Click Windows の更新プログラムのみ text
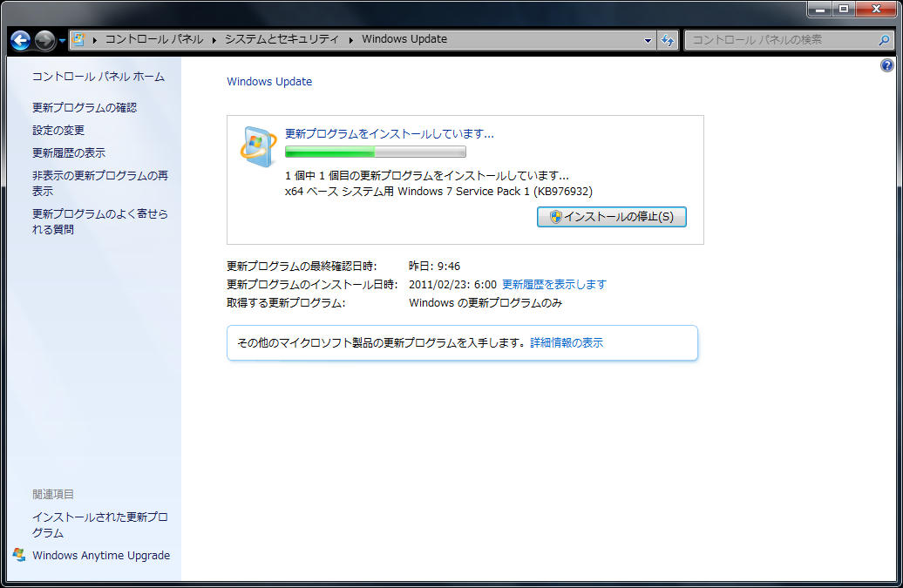This screenshot has width=903, height=588. point(485,303)
